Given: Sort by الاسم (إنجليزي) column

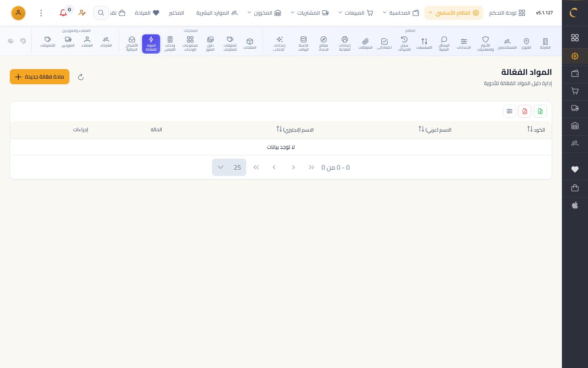Looking at the screenshot, I should (x=295, y=130).
